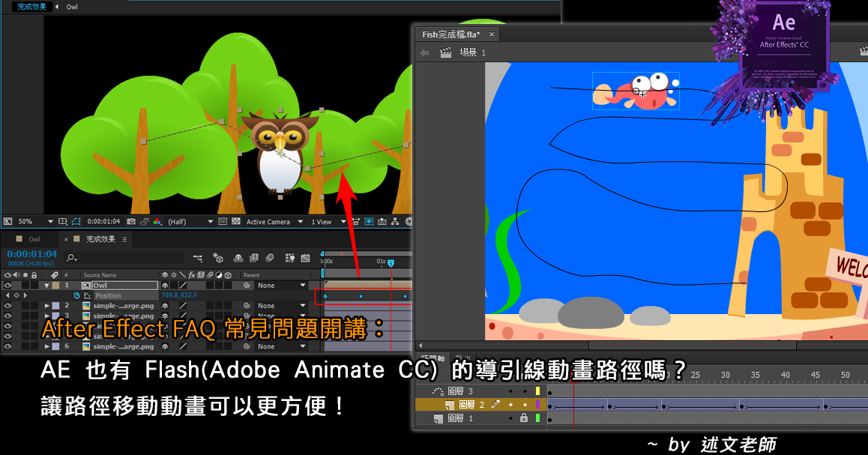Hide layer 2 simple-...arge.png eye toggle
Image resolution: width=868 pixels, height=455 pixels.
point(7,306)
